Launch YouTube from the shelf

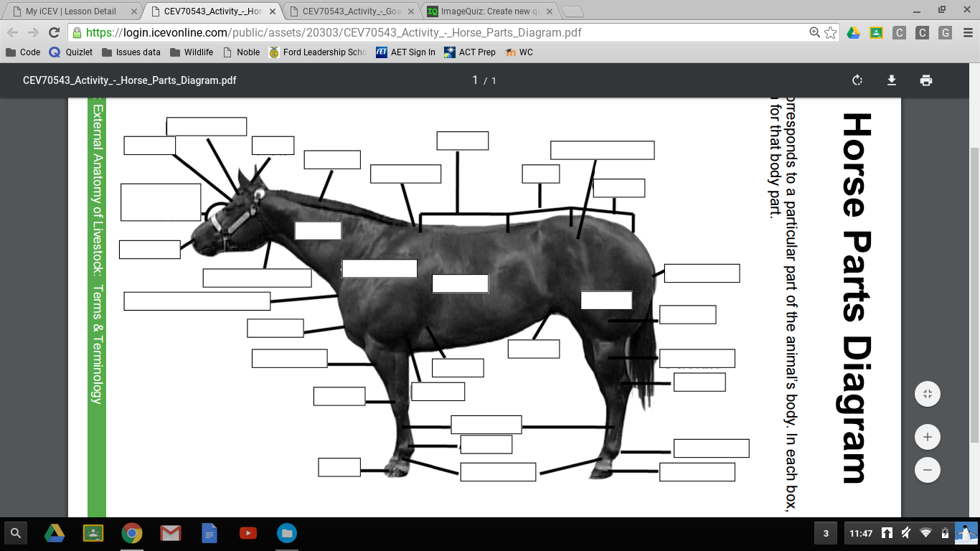click(248, 533)
